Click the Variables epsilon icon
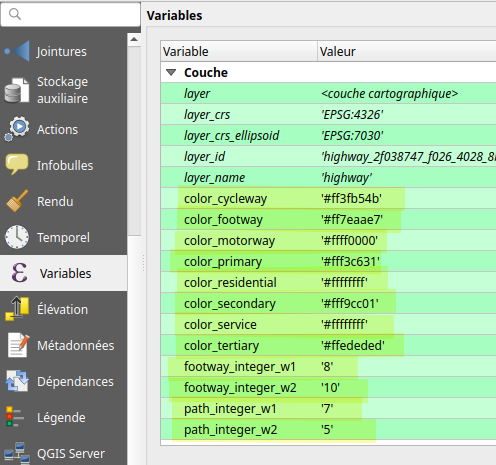The height and width of the screenshot is (465, 496). tap(19, 273)
